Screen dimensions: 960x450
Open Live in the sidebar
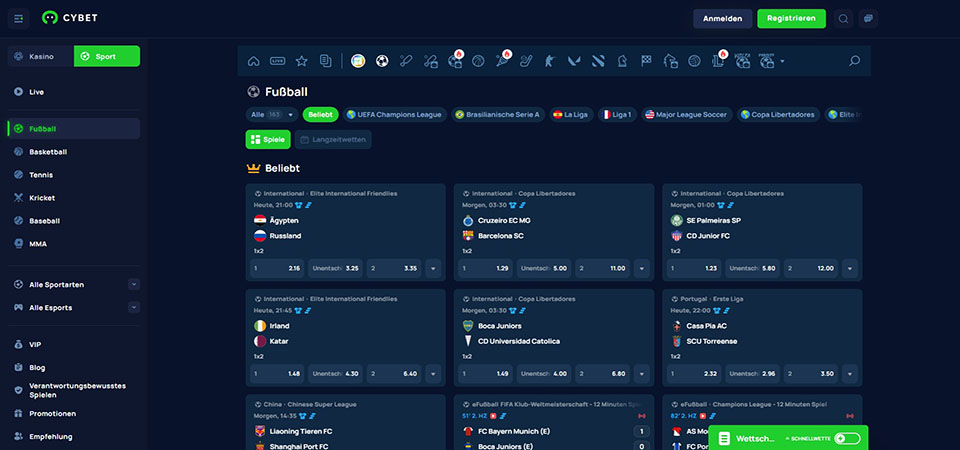73,92
